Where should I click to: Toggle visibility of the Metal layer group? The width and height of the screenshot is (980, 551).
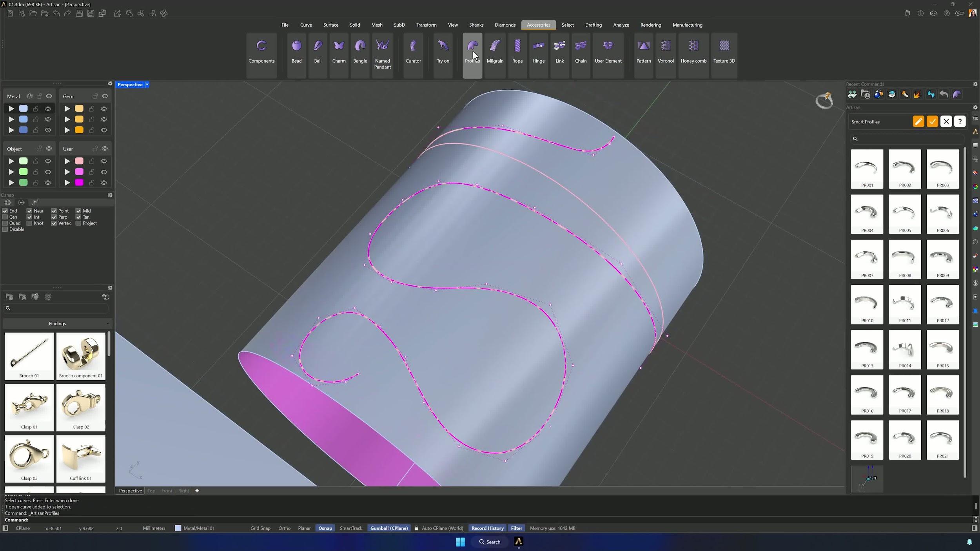[49, 96]
